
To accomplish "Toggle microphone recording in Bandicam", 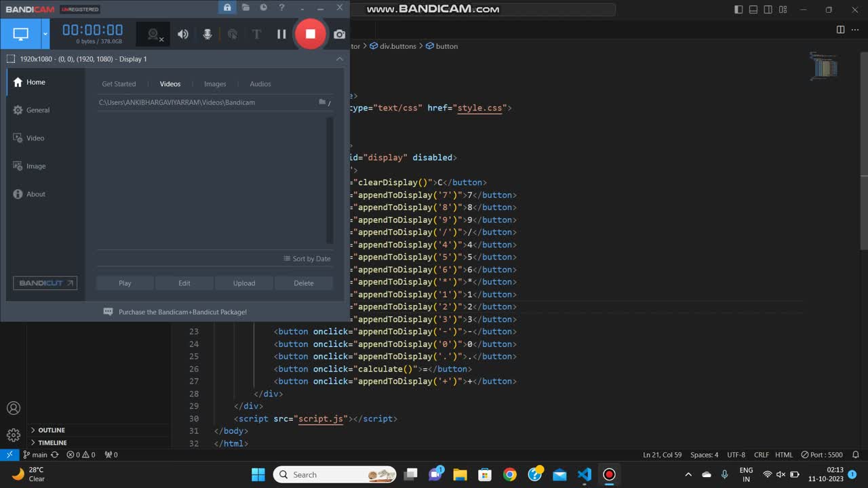I will [x=208, y=34].
